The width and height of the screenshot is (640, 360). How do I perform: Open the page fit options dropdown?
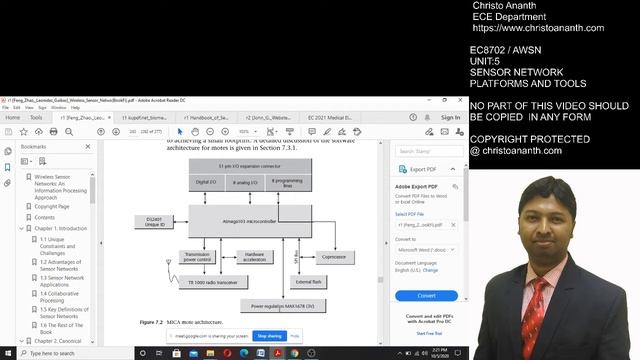[271, 131]
